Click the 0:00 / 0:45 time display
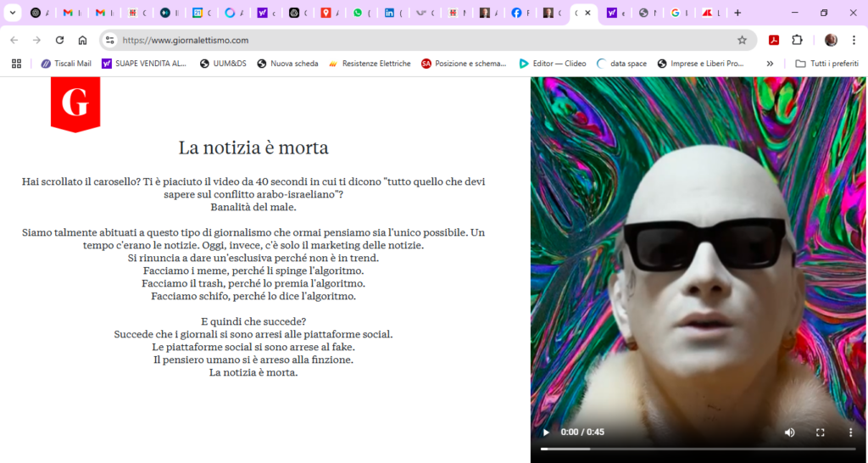868x463 pixels. [x=582, y=432]
